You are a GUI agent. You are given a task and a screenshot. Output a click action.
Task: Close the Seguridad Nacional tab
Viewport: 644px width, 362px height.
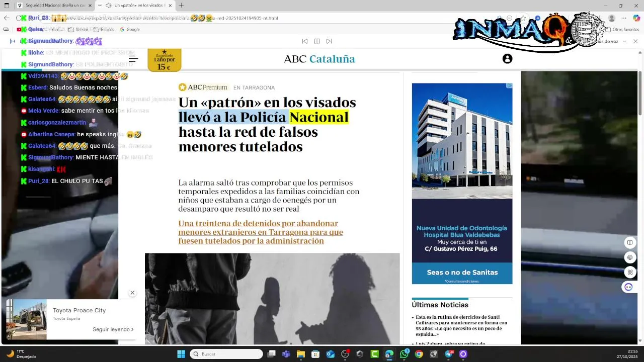pyautogui.click(x=90, y=6)
